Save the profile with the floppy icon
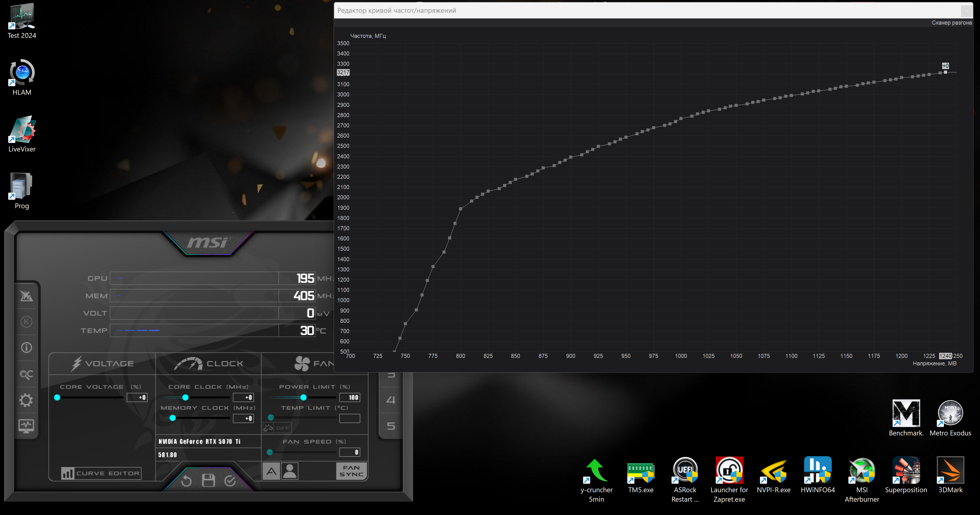The image size is (980, 515). (208, 480)
